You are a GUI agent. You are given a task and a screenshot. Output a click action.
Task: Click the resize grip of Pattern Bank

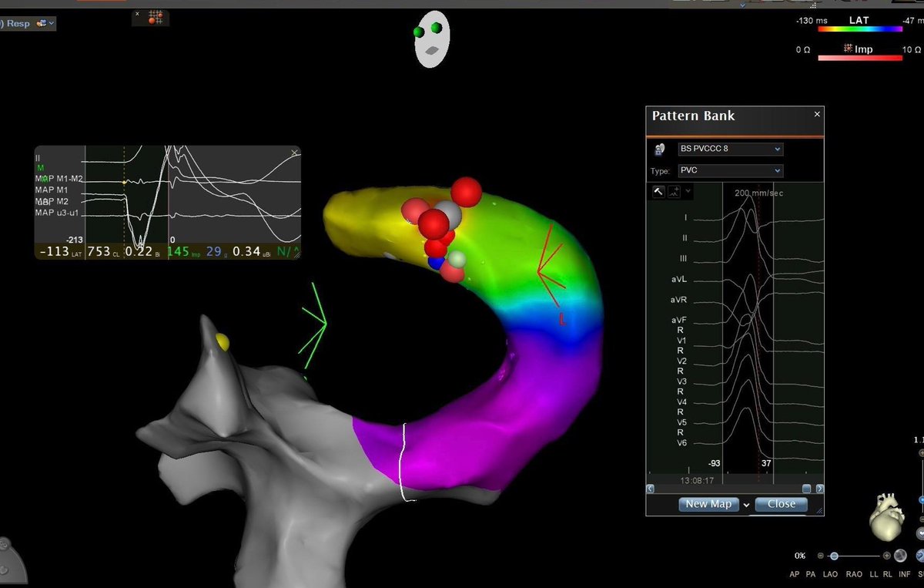tap(819, 510)
